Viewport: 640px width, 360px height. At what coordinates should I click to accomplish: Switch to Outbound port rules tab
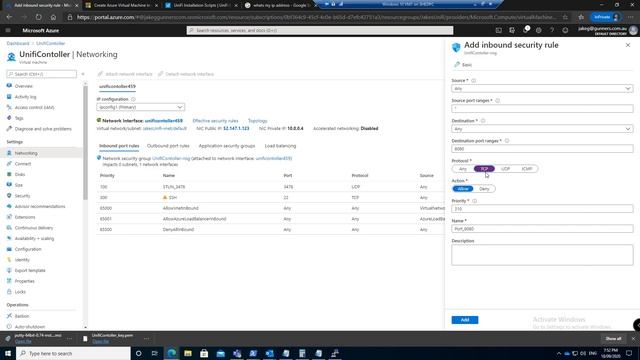168,146
